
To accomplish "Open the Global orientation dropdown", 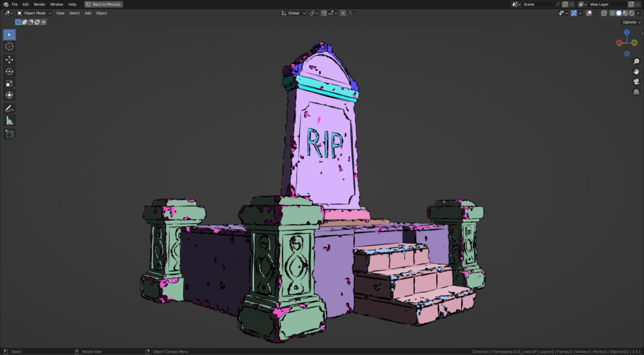I will (294, 13).
